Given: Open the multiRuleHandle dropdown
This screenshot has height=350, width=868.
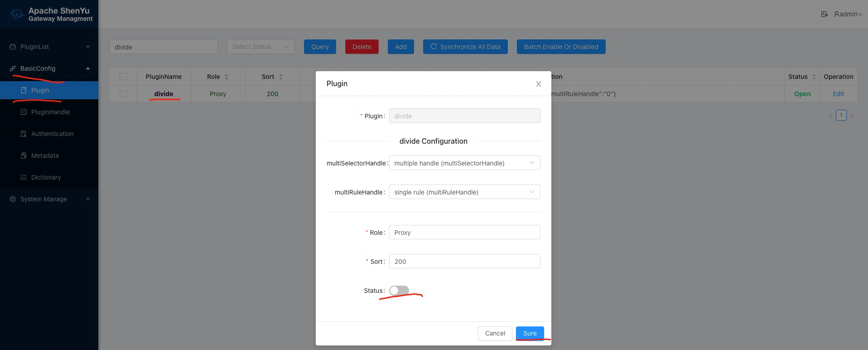Looking at the screenshot, I should [x=464, y=192].
